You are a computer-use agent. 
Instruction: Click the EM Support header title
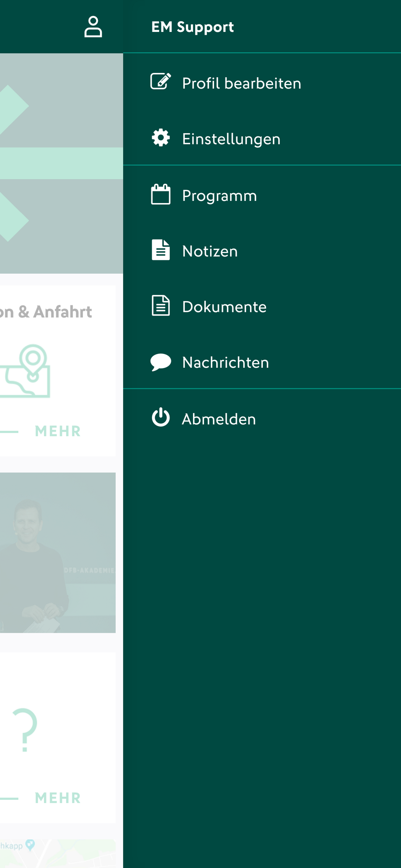click(x=192, y=27)
